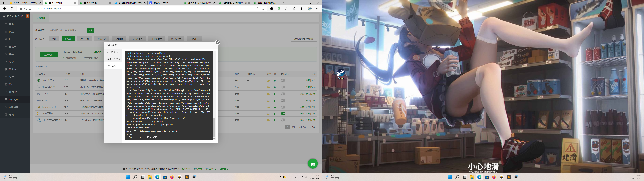The image size is (644, 181).
Task: Open the 使用手册 footer link
Action: click(x=198, y=169)
